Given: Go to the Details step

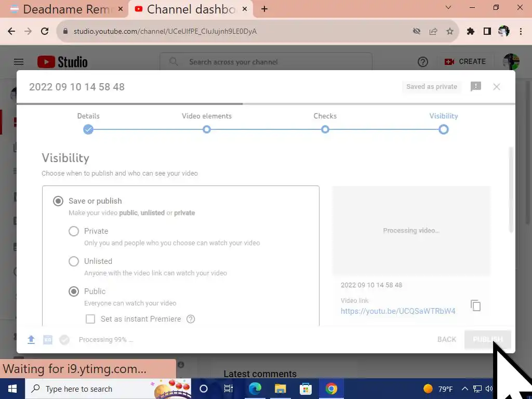Looking at the screenshot, I should tap(88, 129).
